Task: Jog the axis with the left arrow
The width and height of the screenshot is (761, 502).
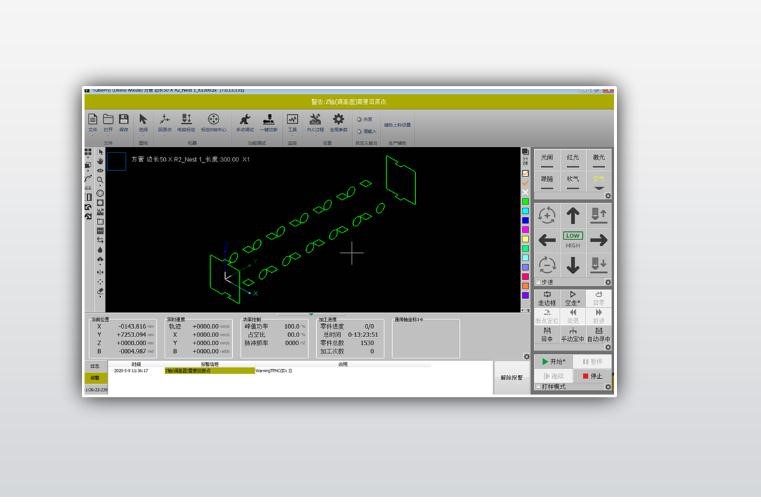Action: (x=546, y=240)
